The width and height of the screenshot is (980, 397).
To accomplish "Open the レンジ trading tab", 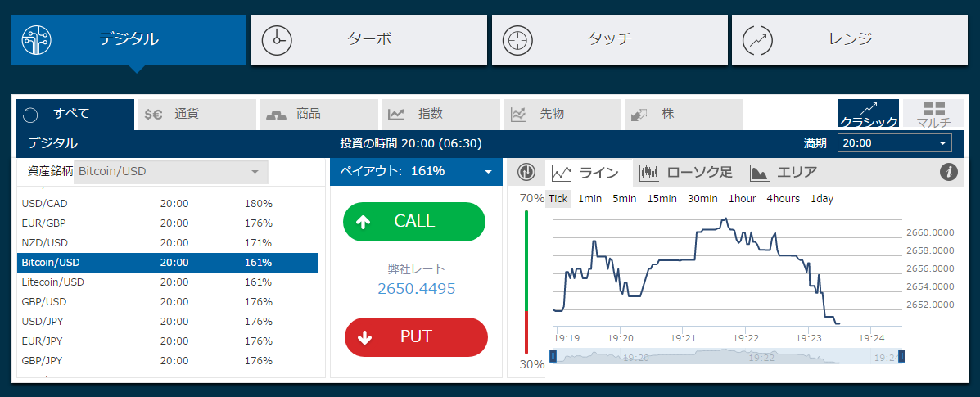I will pos(849,40).
